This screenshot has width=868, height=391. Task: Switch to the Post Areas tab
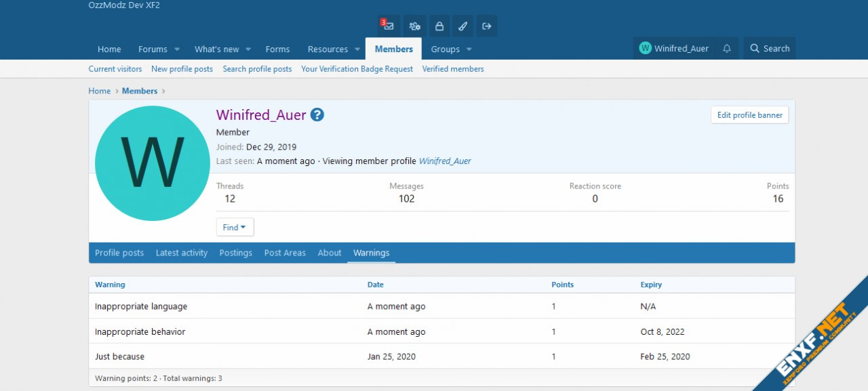pos(285,253)
